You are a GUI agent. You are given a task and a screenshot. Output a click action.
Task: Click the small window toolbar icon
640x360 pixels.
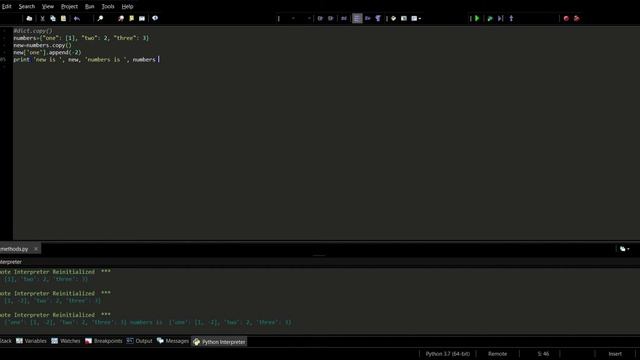(404, 18)
